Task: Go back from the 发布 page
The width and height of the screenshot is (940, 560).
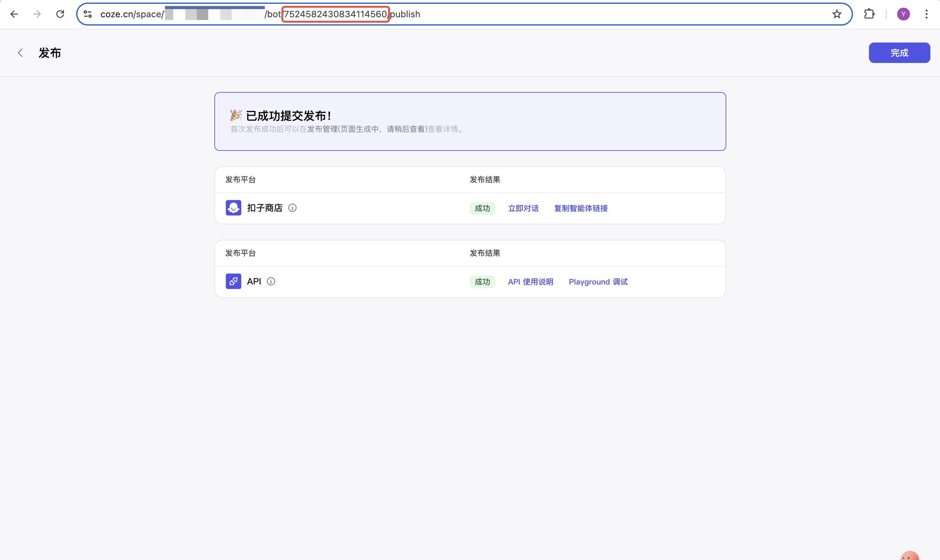Action: pyautogui.click(x=20, y=53)
